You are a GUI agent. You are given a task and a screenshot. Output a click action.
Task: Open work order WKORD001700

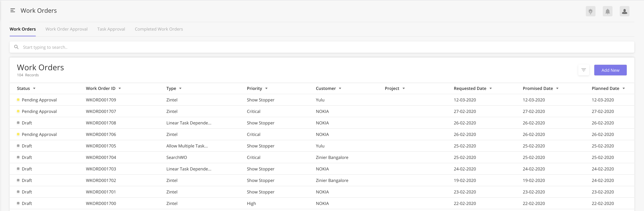[101, 203]
